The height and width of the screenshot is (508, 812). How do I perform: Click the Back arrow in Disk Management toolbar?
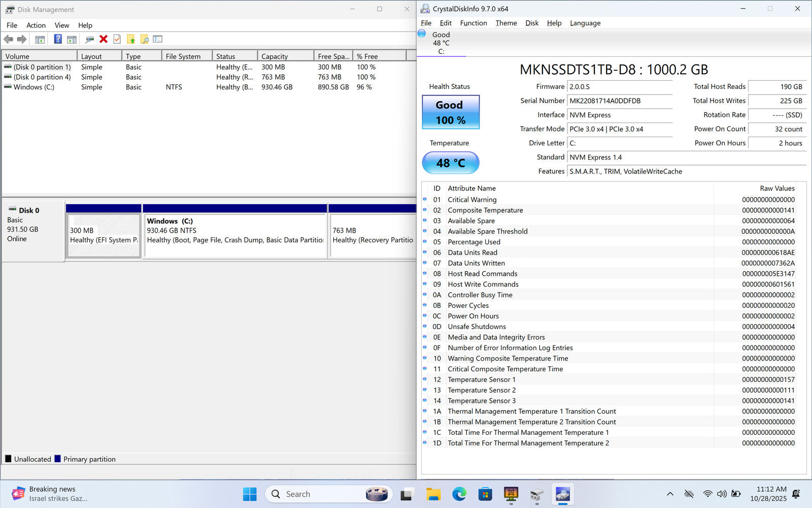9,39
